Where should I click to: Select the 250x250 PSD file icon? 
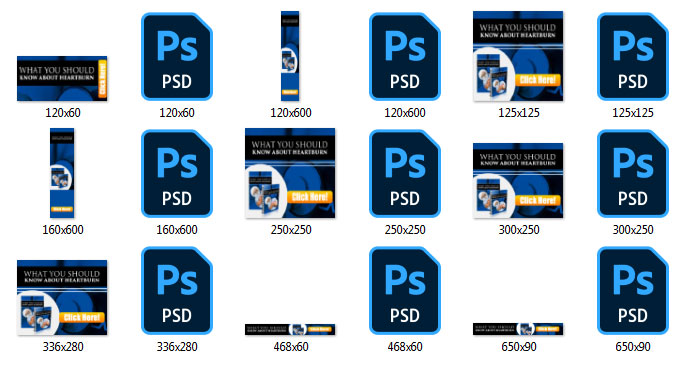tap(405, 173)
